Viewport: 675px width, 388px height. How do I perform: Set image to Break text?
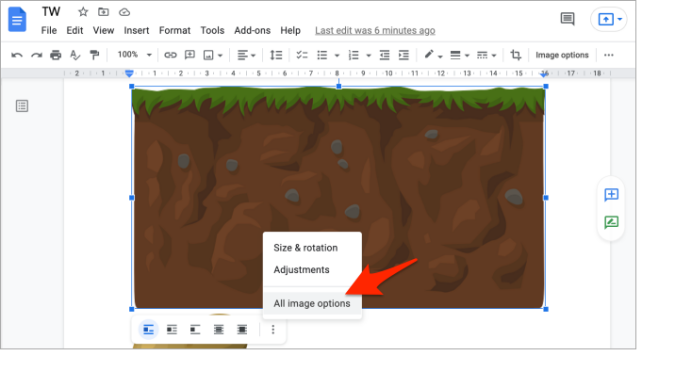[x=195, y=330]
